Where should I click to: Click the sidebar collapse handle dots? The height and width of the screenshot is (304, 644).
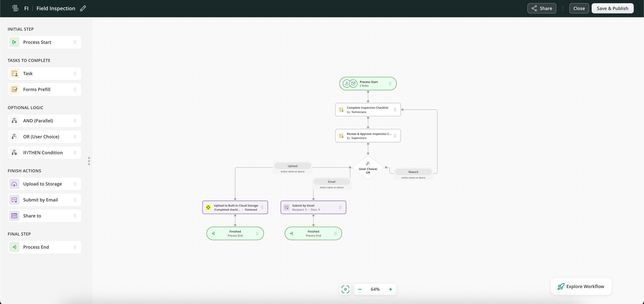click(x=89, y=161)
